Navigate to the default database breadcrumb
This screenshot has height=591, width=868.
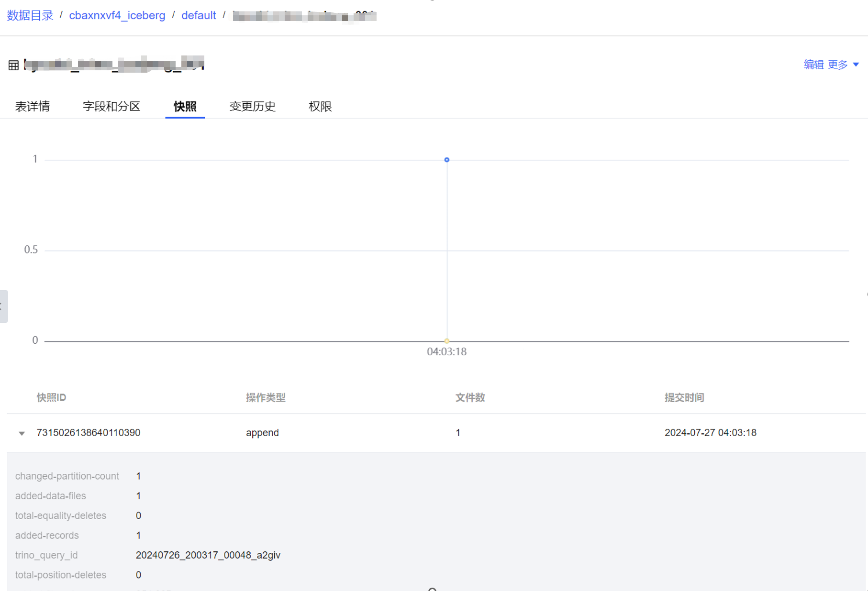coord(199,15)
